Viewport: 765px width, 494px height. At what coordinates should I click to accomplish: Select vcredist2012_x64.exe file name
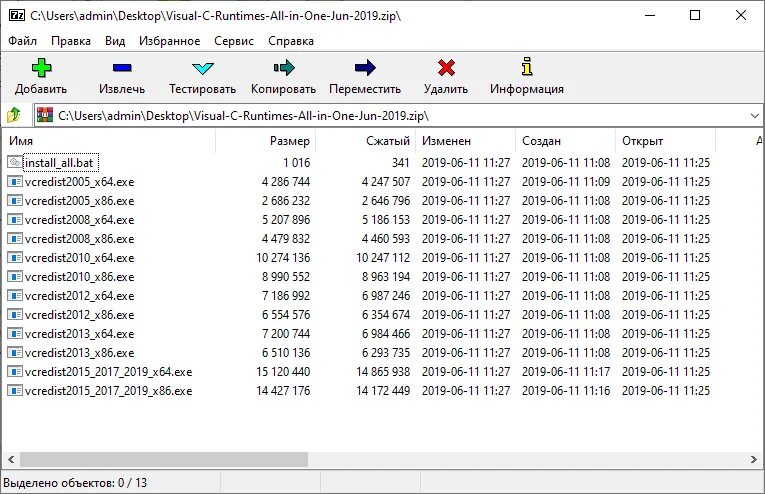pos(80,296)
